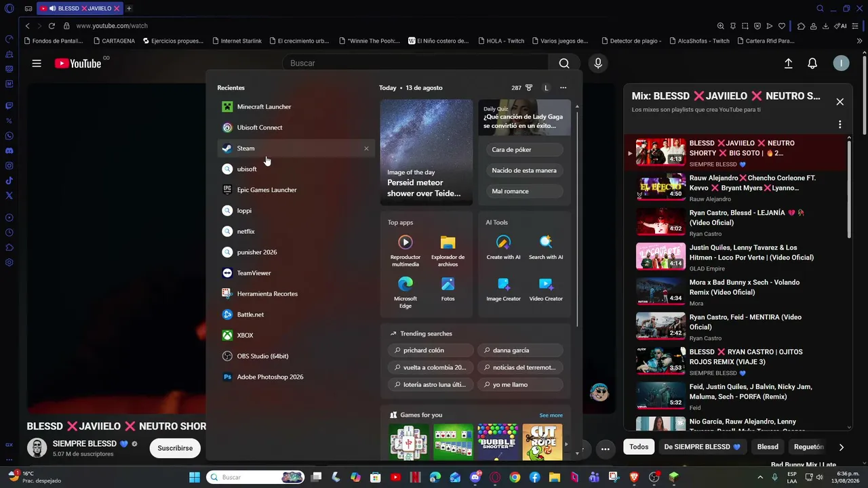Answer the quiz with 'Nacido de esta manera'
This screenshot has height=488, width=868.
click(524, 171)
